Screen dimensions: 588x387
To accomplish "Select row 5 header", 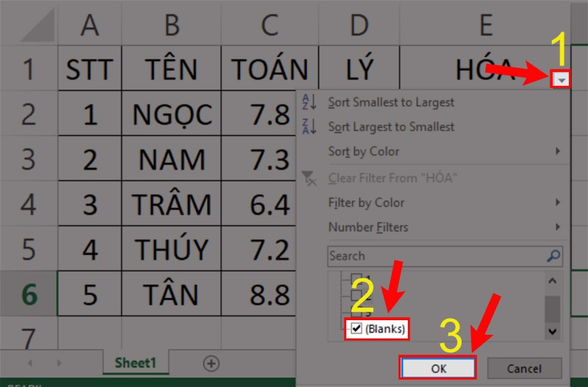I will (x=29, y=248).
